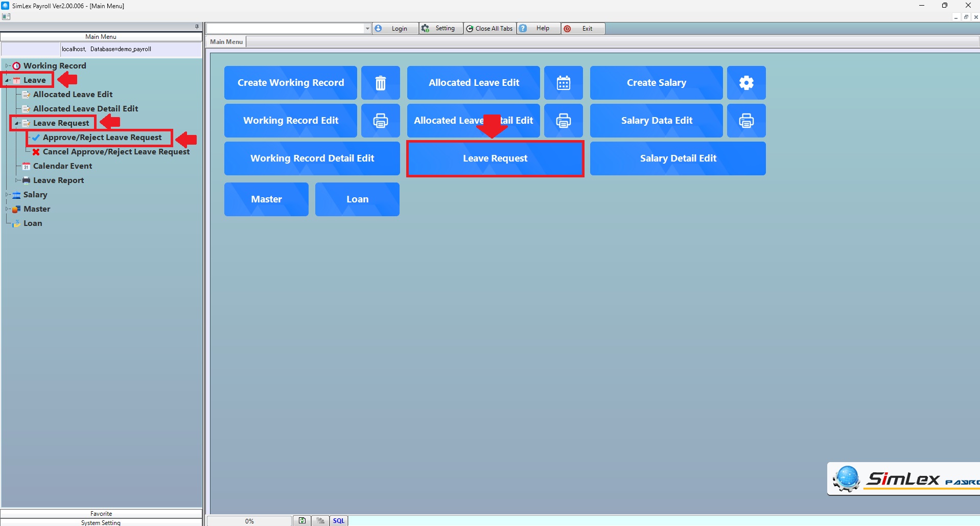The image size is (980, 526).
Task: Click the printer icon beside Salary Data Edit
Action: tap(746, 121)
